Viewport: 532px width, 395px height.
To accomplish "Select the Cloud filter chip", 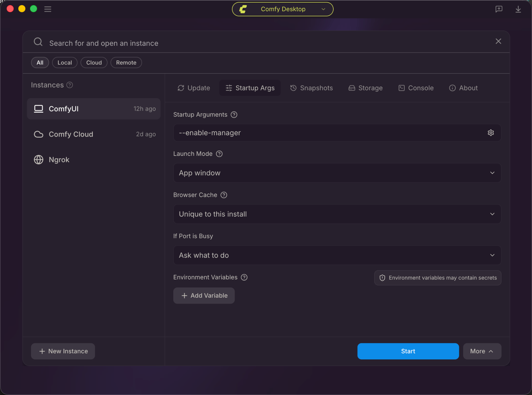I will (x=94, y=62).
